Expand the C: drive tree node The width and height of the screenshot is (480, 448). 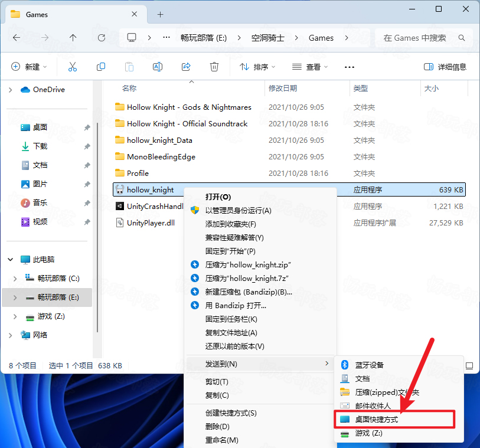pyautogui.click(x=15, y=279)
